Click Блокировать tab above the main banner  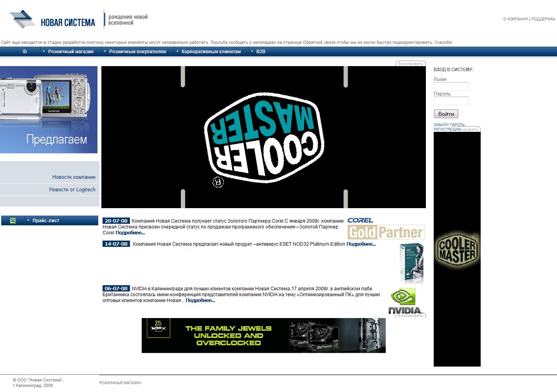(x=411, y=63)
